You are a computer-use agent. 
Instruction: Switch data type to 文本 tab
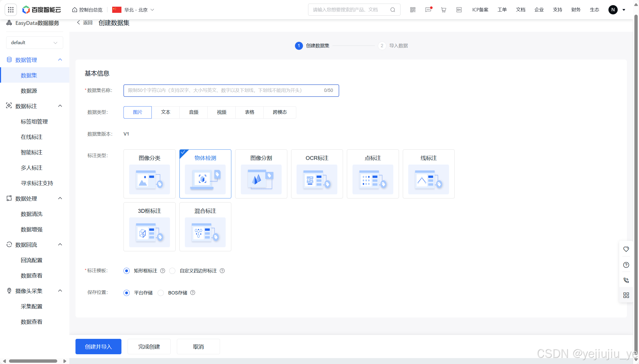166,112
